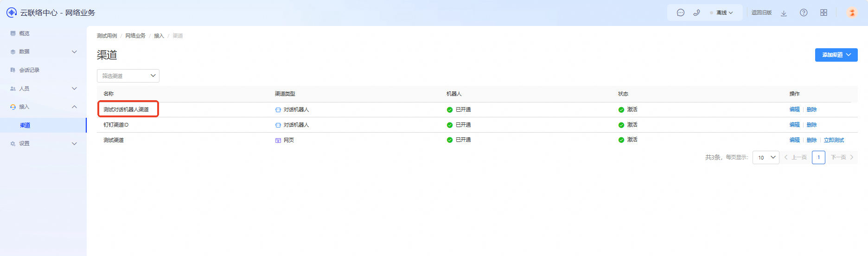Click the 数据 icon in the sidebar

(x=13, y=52)
